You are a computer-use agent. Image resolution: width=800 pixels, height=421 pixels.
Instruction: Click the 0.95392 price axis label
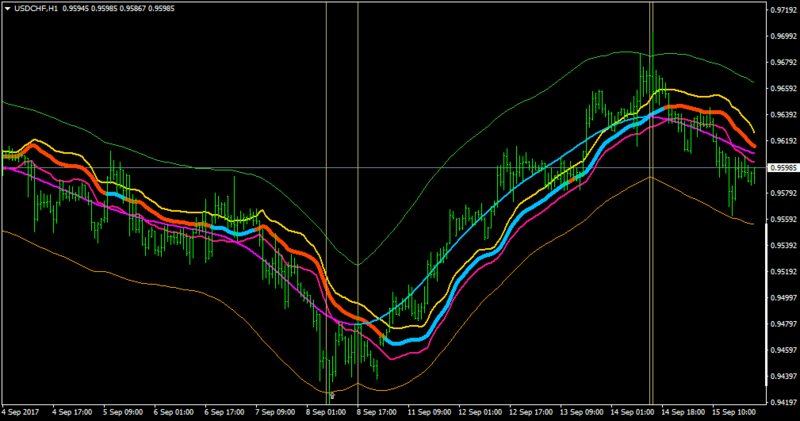click(x=784, y=245)
